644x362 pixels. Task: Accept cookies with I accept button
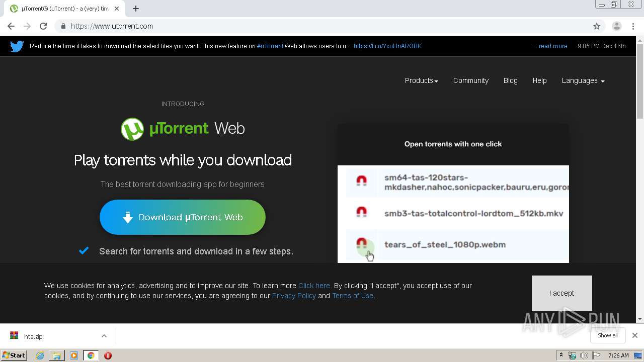pyautogui.click(x=561, y=293)
